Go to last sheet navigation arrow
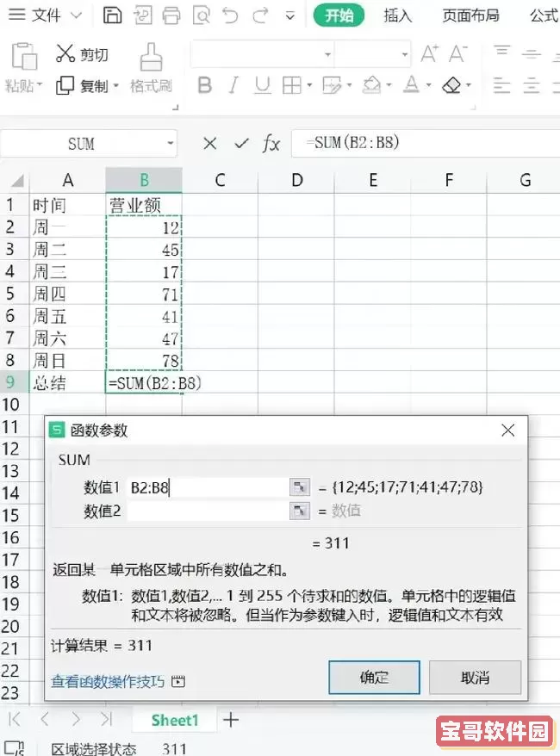560x756 pixels. click(106, 720)
